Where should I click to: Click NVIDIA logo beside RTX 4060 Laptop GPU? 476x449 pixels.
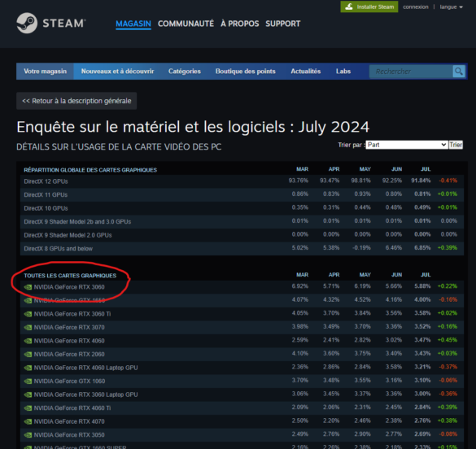(28, 368)
